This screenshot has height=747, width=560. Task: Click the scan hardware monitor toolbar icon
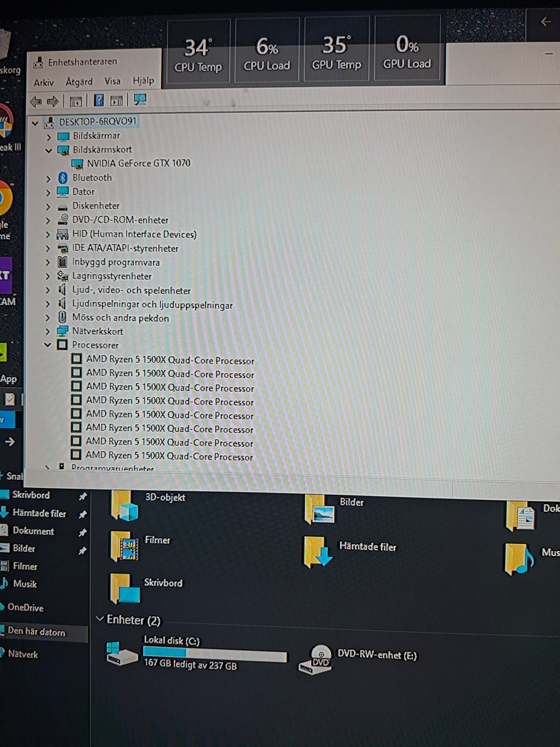[x=140, y=100]
